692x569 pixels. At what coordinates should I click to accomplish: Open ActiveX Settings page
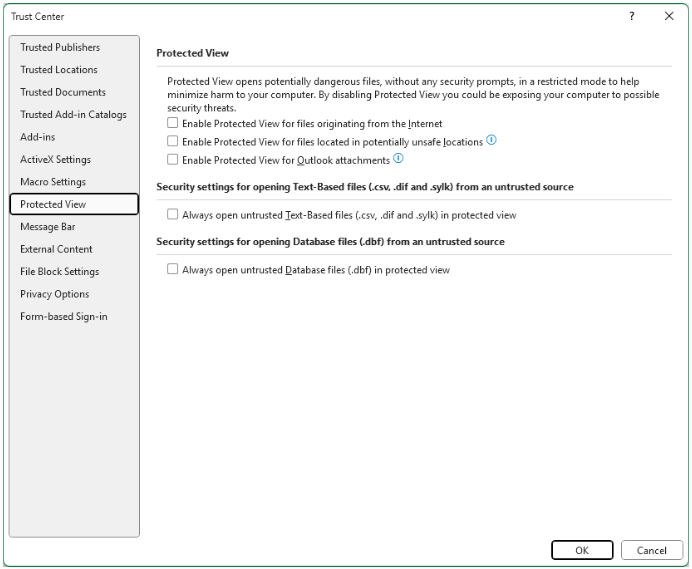coord(55,160)
